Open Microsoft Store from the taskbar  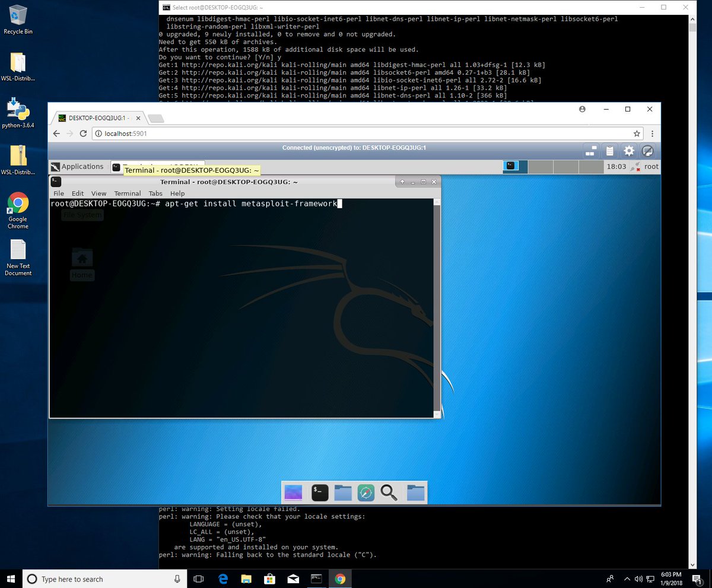click(270, 579)
